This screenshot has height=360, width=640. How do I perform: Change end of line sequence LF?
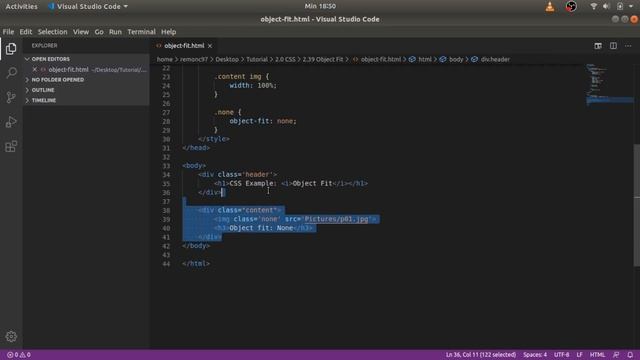pyautogui.click(x=579, y=355)
